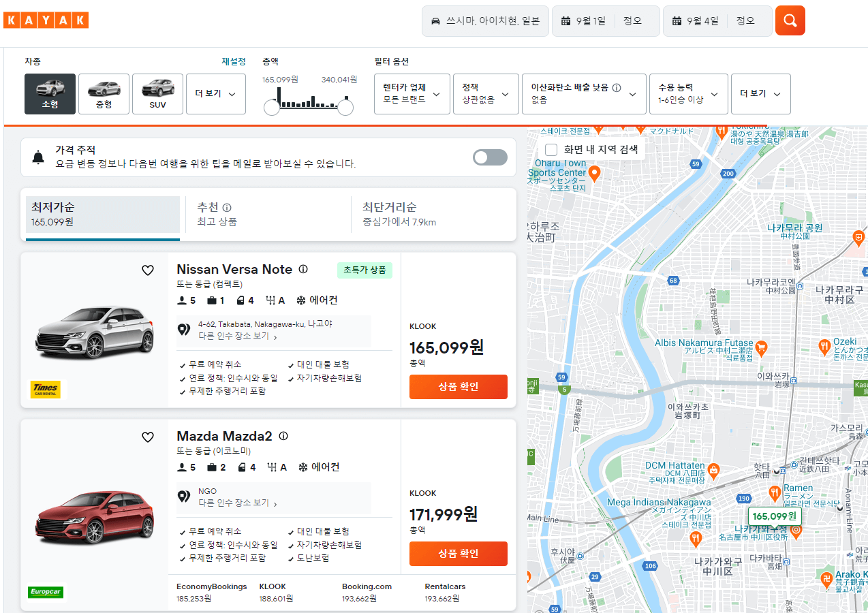Click the 초특가 상품 badge
The image size is (868, 613).
[365, 270]
